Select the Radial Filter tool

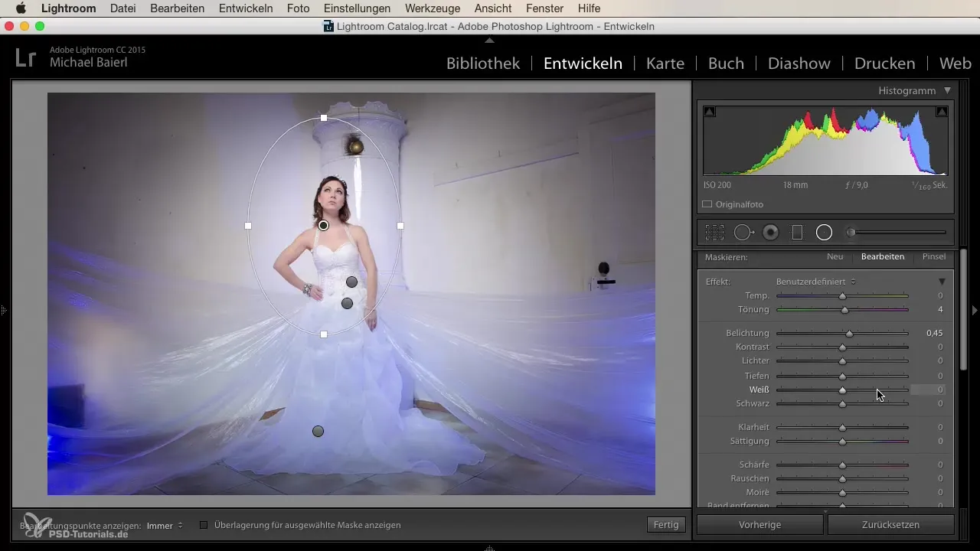point(824,233)
